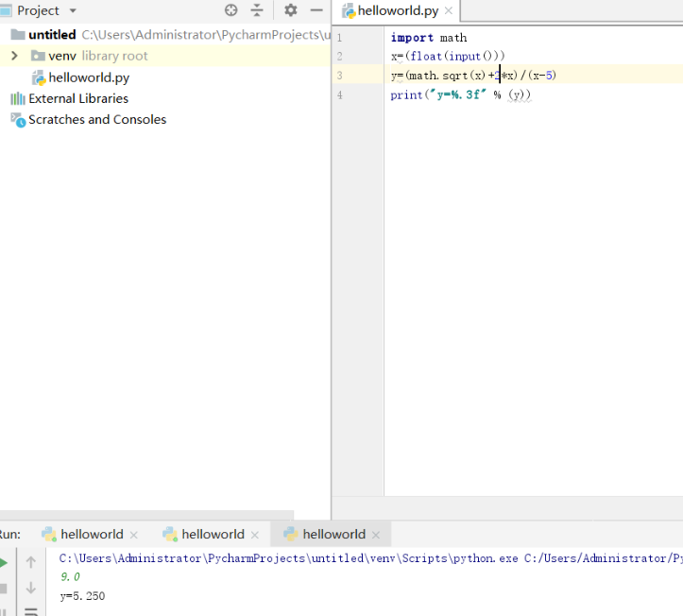The image size is (683, 616).
Task: Select the first helloworld run tab
Action: 92,534
